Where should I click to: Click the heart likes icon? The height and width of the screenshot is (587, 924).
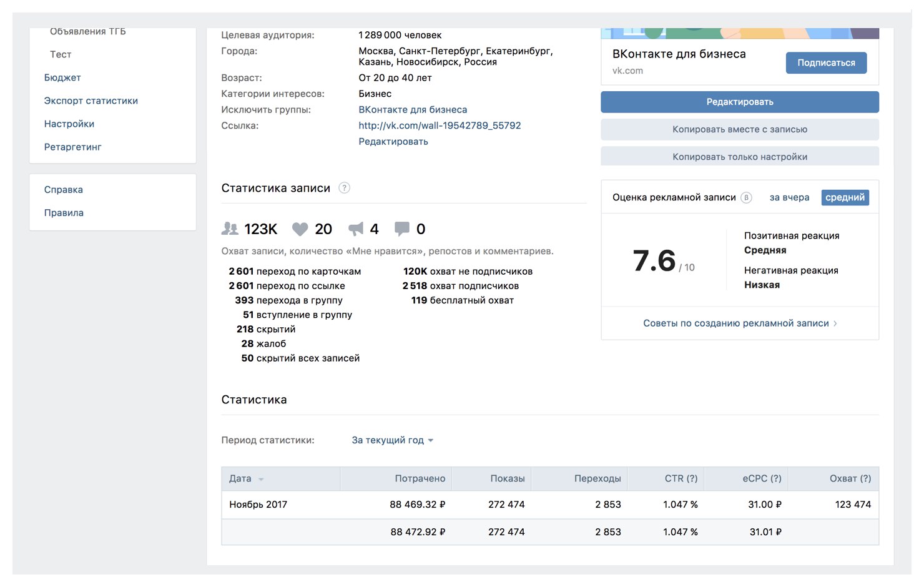point(300,229)
